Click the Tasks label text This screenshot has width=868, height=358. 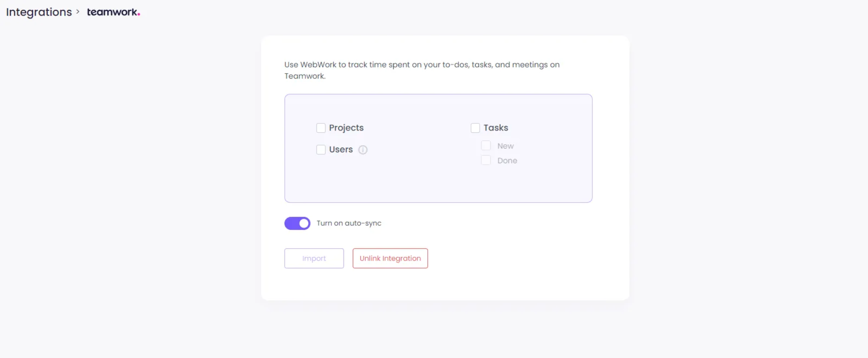(495, 128)
